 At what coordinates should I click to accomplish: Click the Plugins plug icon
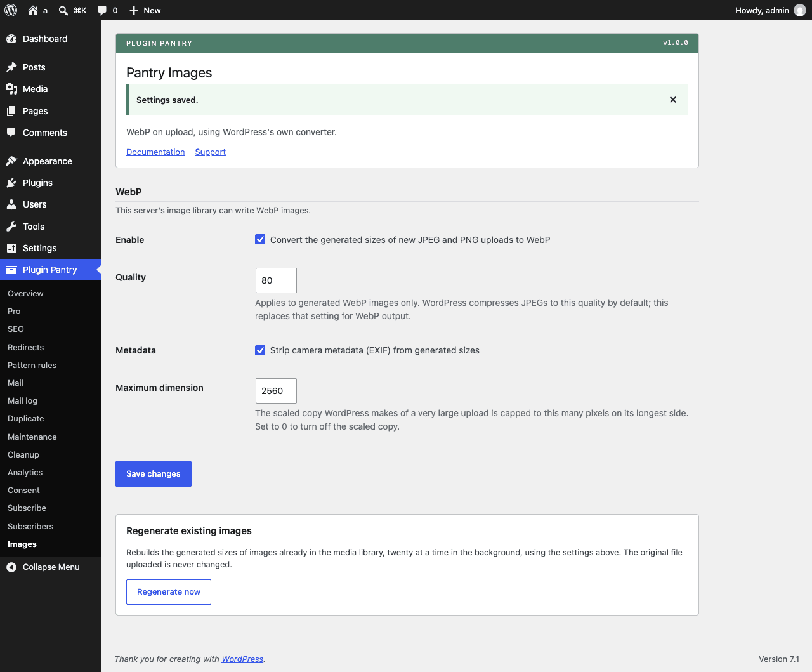[x=11, y=183]
